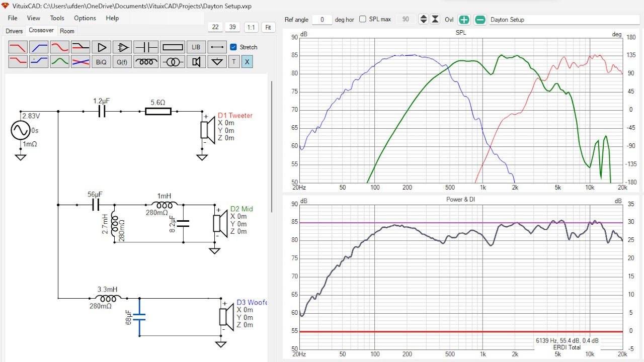Add an active buffer triangle block
The width and height of the screenshot is (644, 362).
102,47
